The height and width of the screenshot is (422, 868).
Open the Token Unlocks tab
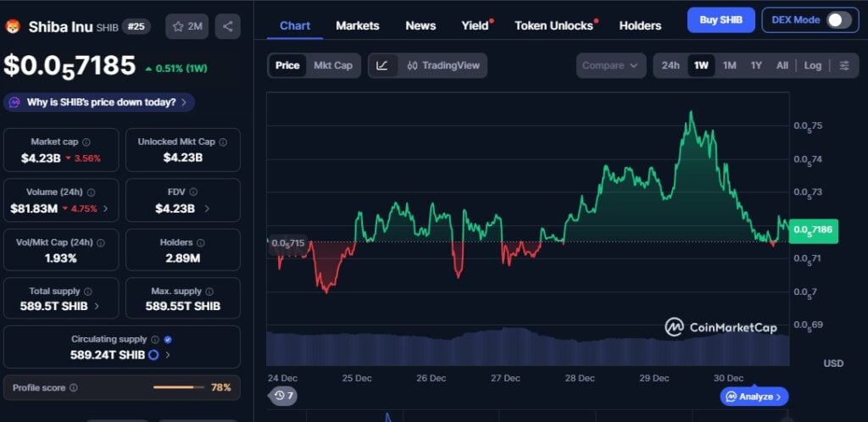coord(554,25)
